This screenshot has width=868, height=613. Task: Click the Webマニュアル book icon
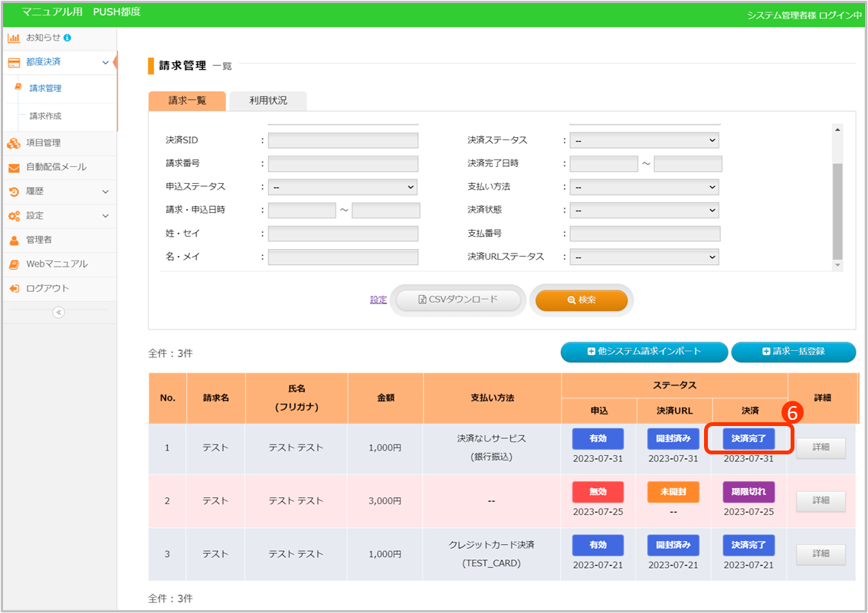click(14, 264)
